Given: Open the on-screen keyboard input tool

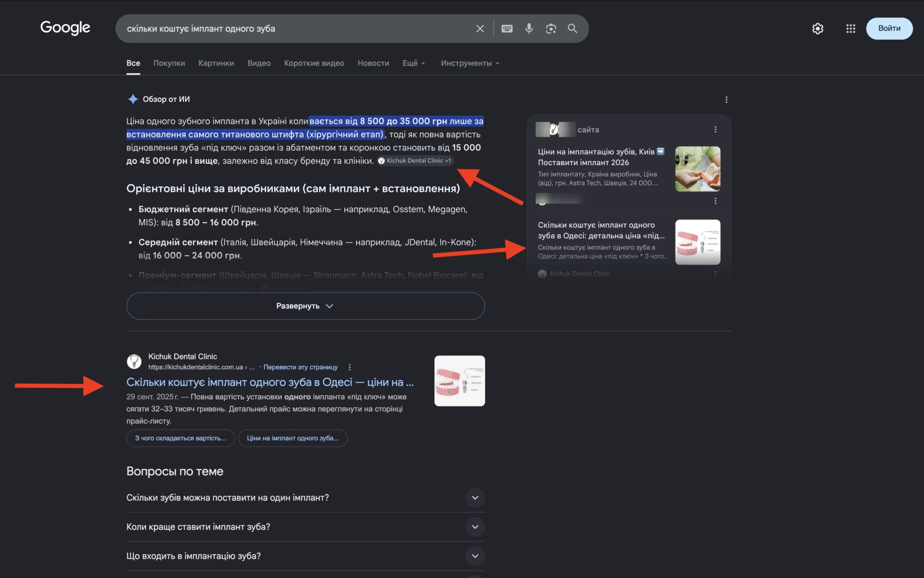Looking at the screenshot, I should point(507,29).
